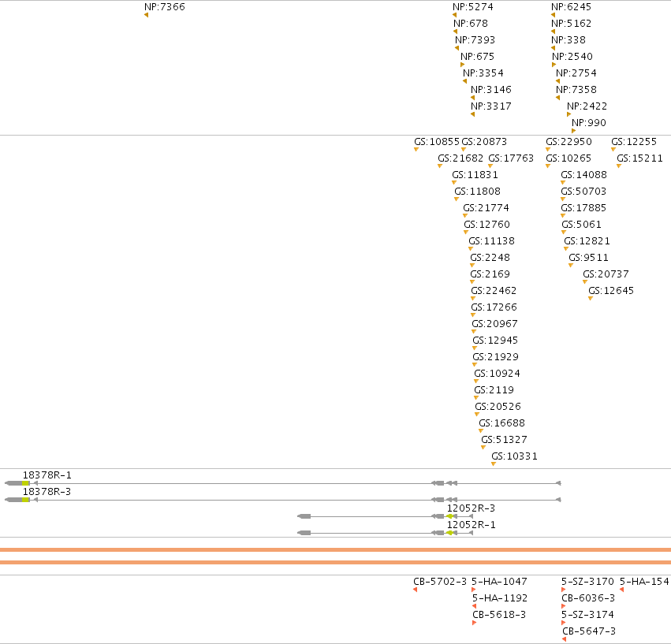Select GS:22462 feature
This screenshot has width=671, height=644.
(494, 291)
